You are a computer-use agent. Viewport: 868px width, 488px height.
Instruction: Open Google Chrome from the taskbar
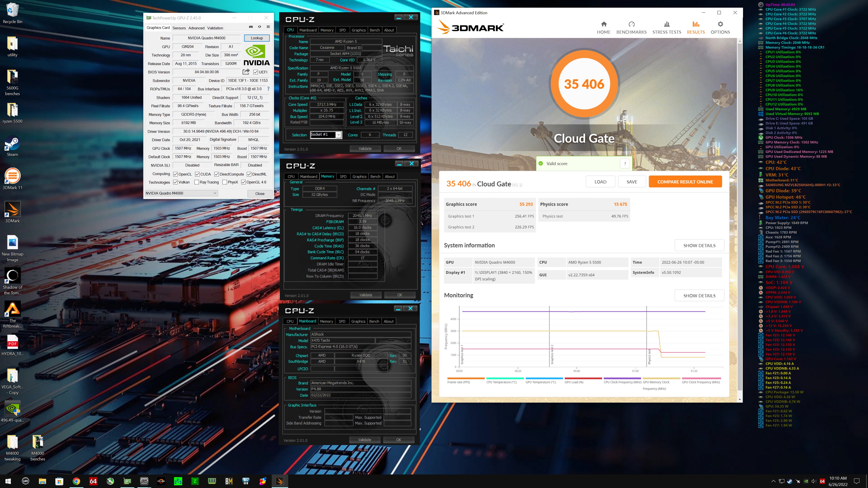[x=76, y=481]
